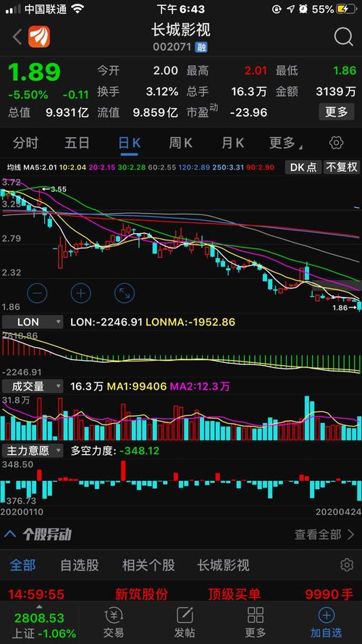Viewport: 362px width, 644px height.
Task: Open the LON indicator dropdown
Action: click(x=33, y=322)
